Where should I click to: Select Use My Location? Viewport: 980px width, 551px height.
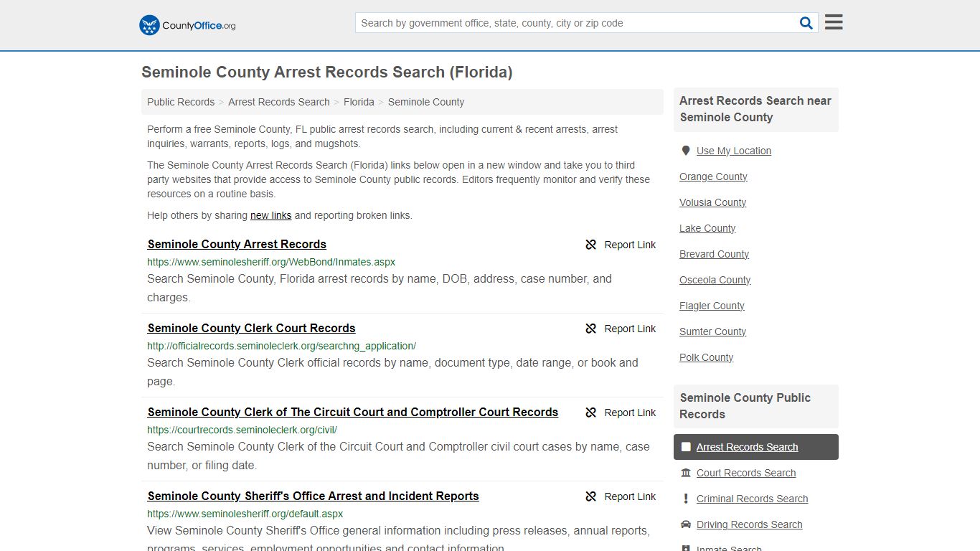pyautogui.click(x=733, y=151)
